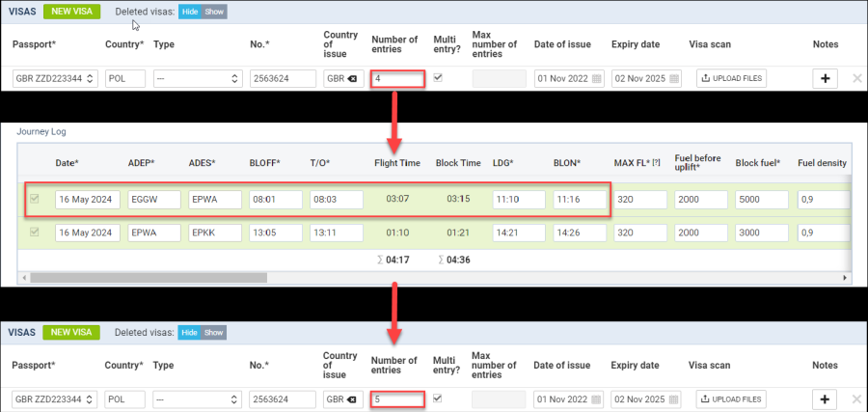The height and width of the screenshot is (412, 868).
Task: Select Show deleted visas in top panel
Action: tap(214, 12)
